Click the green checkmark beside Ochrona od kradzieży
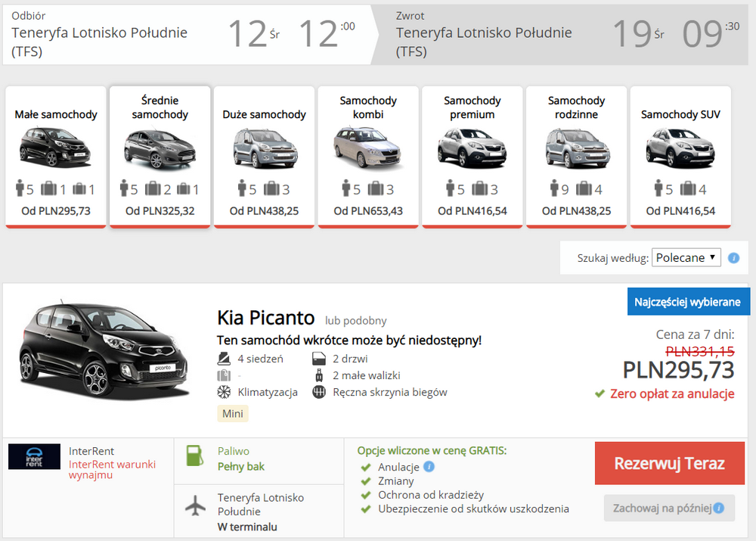756x541 pixels. [366, 495]
